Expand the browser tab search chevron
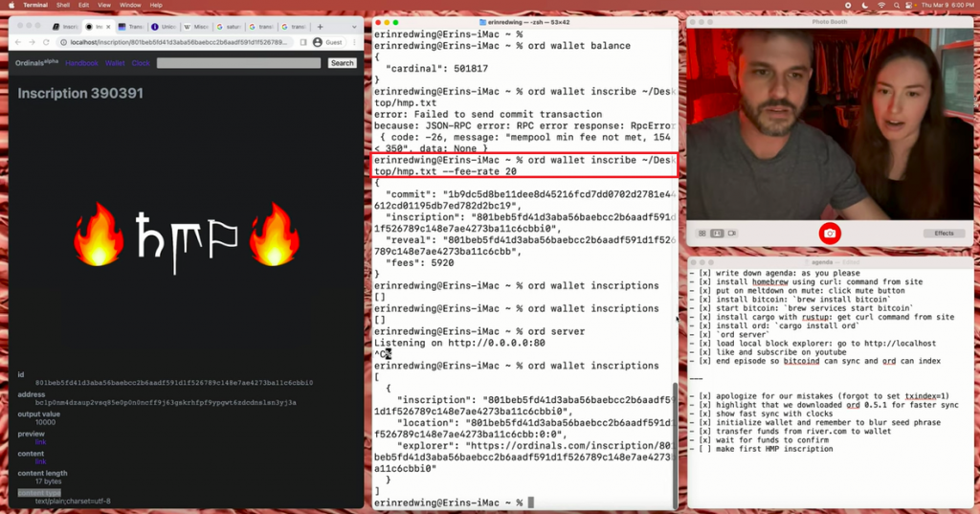This screenshot has height=514, width=980. (354, 27)
